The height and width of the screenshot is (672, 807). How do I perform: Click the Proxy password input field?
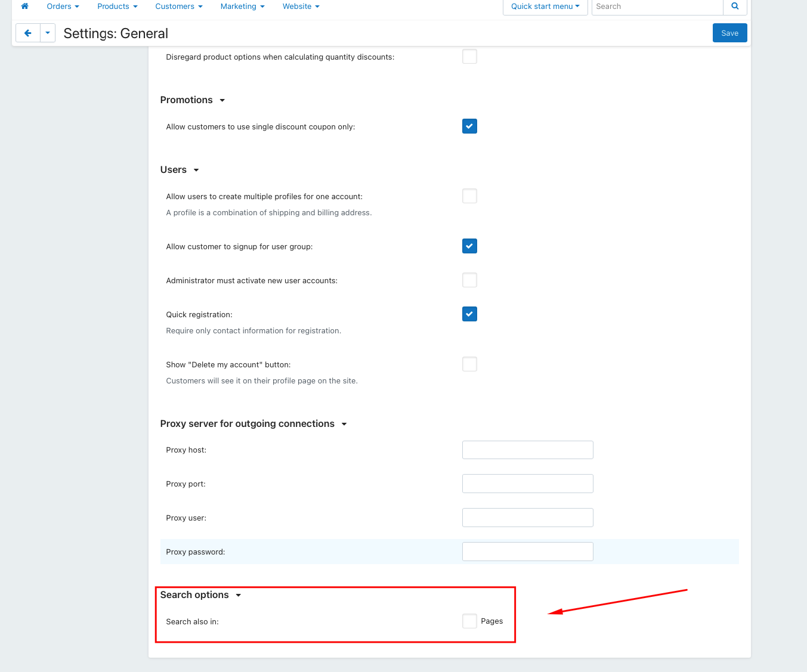click(527, 552)
